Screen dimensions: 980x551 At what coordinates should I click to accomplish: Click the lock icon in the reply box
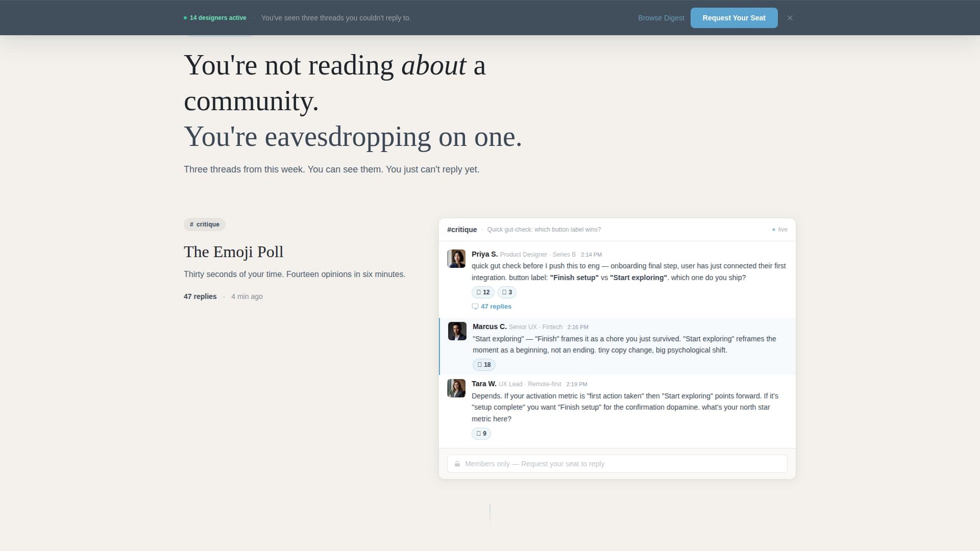click(x=457, y=464)
